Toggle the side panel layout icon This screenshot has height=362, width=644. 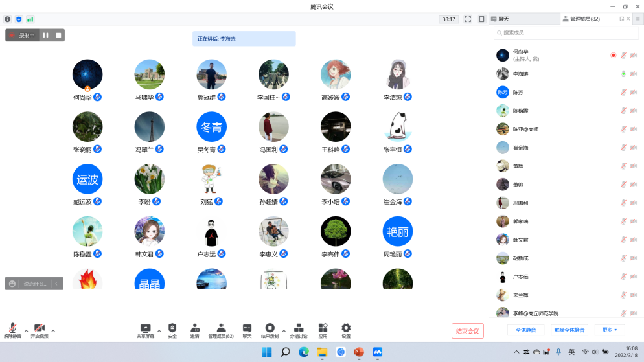482,19
